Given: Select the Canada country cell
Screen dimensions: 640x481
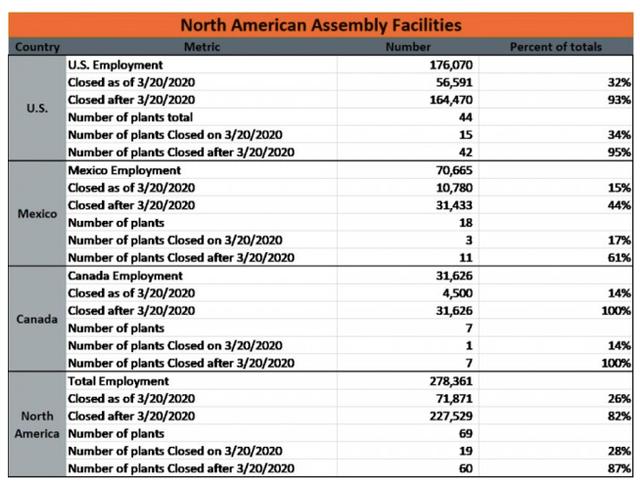Looking at the screenshot, I should coord(37,319).
